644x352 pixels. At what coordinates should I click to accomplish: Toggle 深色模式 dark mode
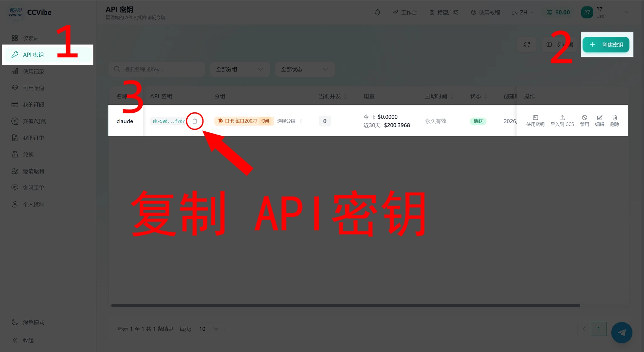[47, 322]
